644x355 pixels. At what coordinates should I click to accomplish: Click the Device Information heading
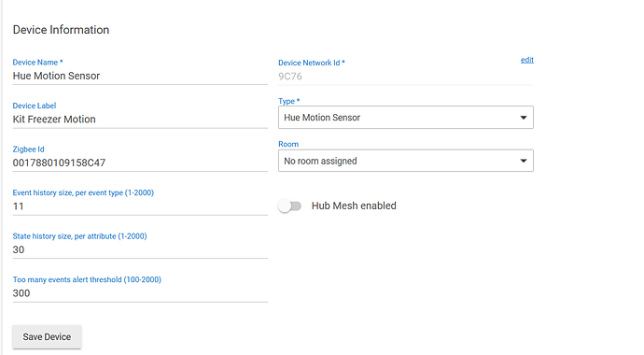[x=62, y=30]
